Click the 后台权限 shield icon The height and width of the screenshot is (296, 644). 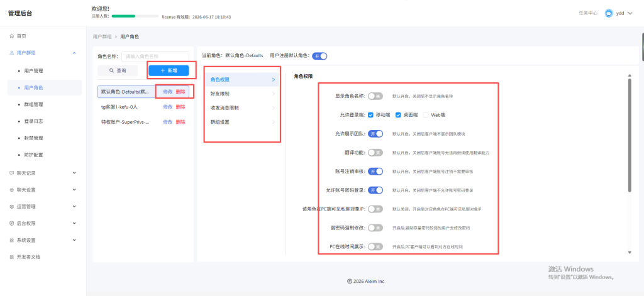click(11, 223)
